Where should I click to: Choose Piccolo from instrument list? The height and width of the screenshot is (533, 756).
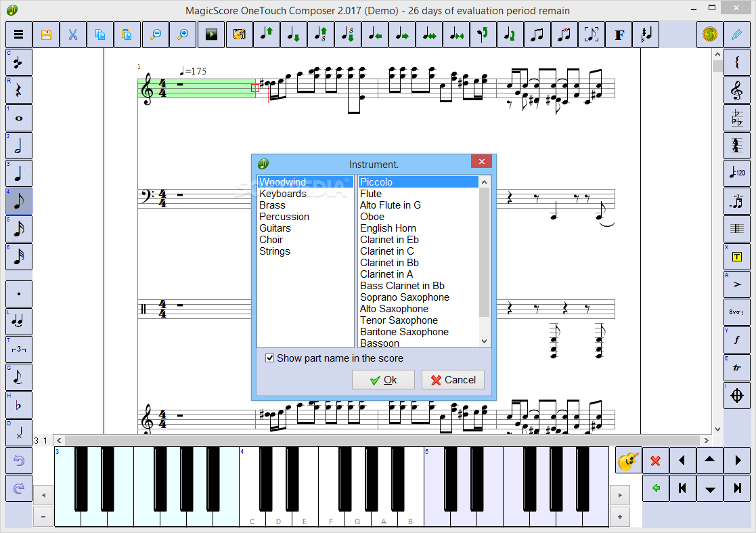pos(418,182)
